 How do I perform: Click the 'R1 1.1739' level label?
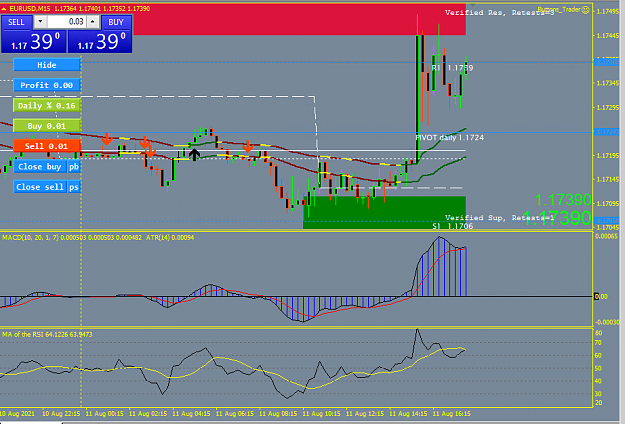[452, 68]
